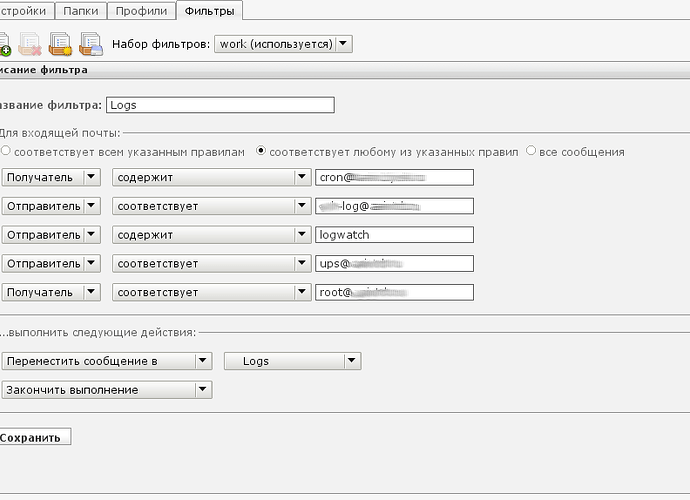Open the 'Закончить выполнение' action dropdown
690x500 pixels.
(x=107, y=390)
